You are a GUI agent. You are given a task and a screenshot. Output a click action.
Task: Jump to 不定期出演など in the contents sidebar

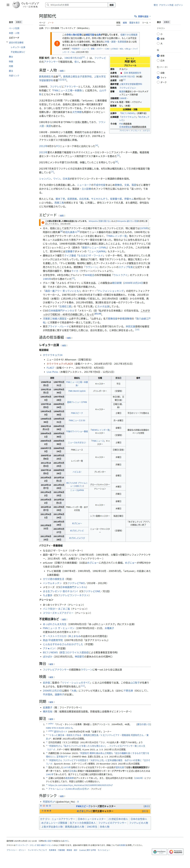coord(18,52)
